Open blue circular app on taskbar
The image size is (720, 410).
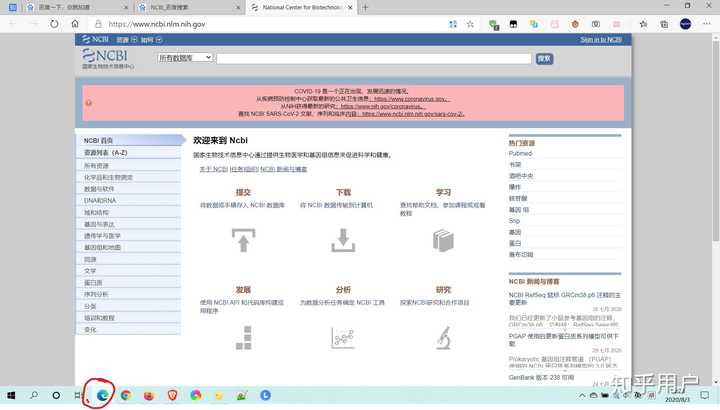click(265, 395)
